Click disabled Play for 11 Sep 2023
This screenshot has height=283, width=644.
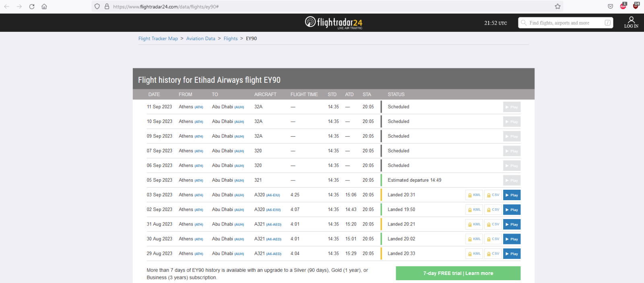pyautogui.click(x=512, y=107)
